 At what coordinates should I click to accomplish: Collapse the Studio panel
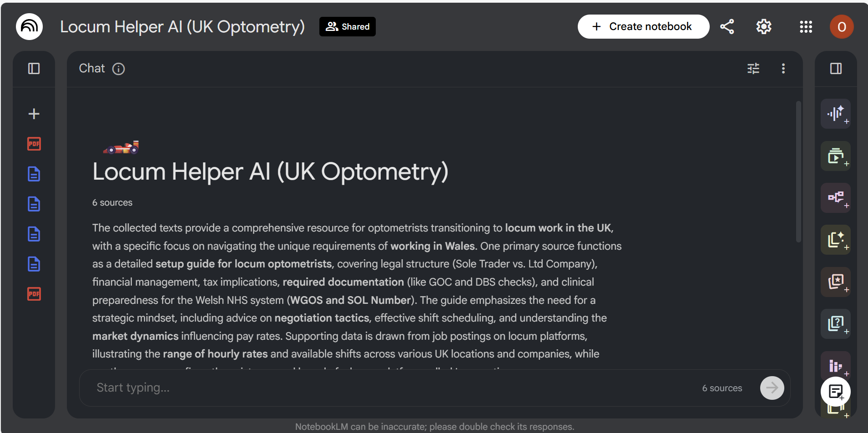(x=836, y=68)
